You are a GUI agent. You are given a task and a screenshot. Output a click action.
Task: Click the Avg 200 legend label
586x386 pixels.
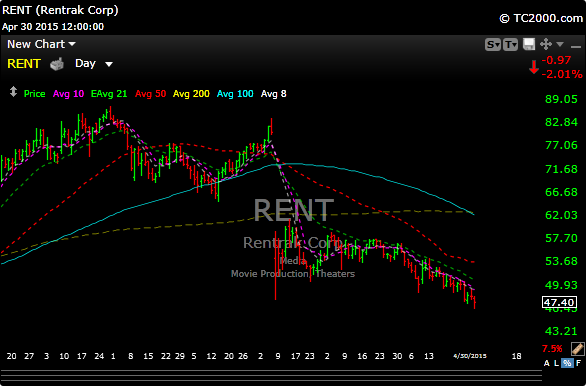[x=191, y=94]
